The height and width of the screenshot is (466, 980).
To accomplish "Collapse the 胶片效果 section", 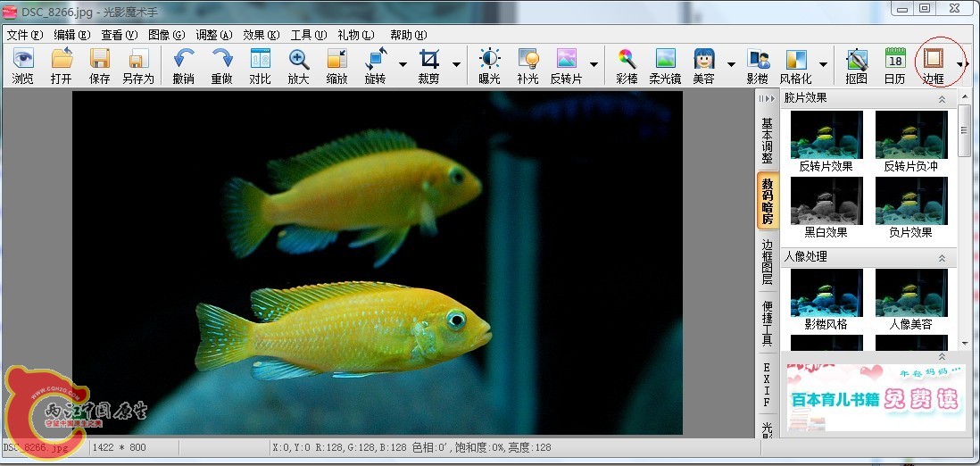I will (x=942, y=99).
